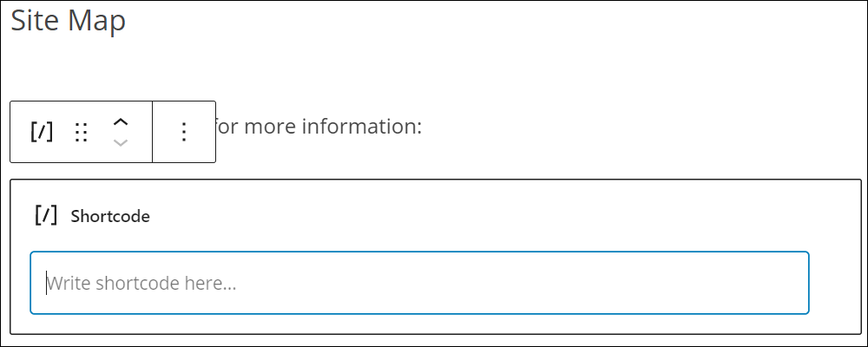Click the Shortcode label text in the block
Viewport: 868px width, 347px height.
point(110,216)
